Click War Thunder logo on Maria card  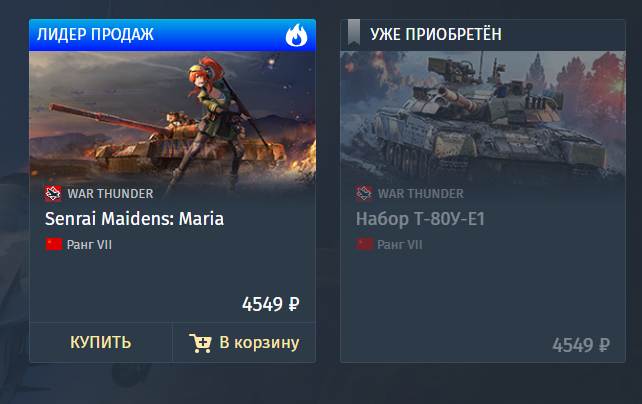click(53, 194)
